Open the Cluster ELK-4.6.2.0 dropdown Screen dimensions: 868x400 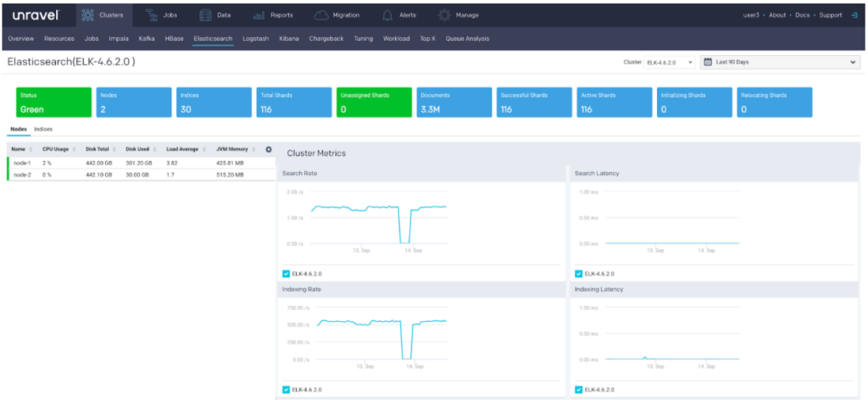(x=670, y=62)
